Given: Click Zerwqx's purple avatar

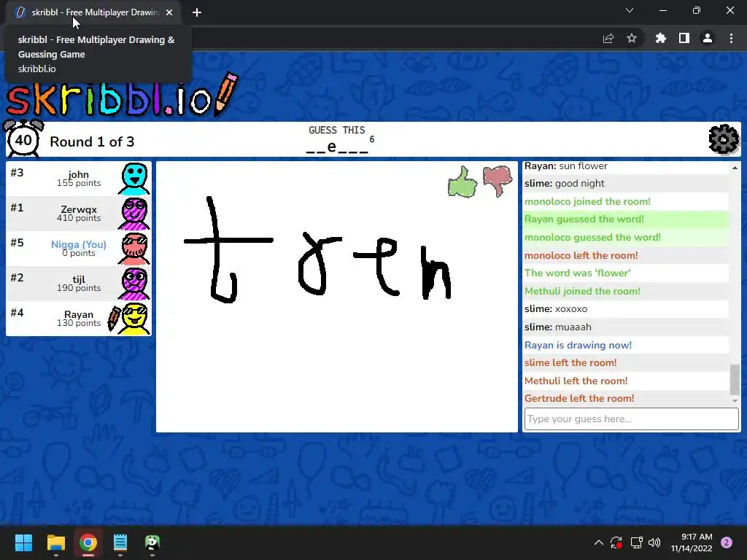Looking at the screenshot, I should coord(134,214).
